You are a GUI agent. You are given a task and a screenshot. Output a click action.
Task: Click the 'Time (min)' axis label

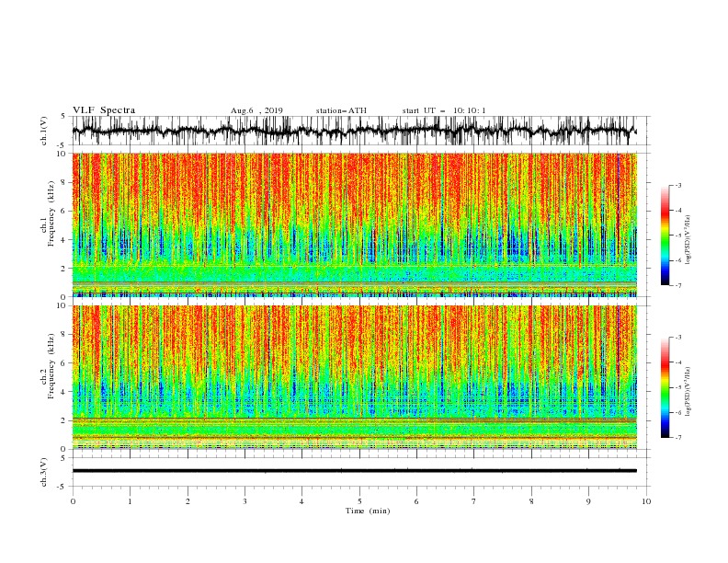pyautogui.click(x=368, y=511)
